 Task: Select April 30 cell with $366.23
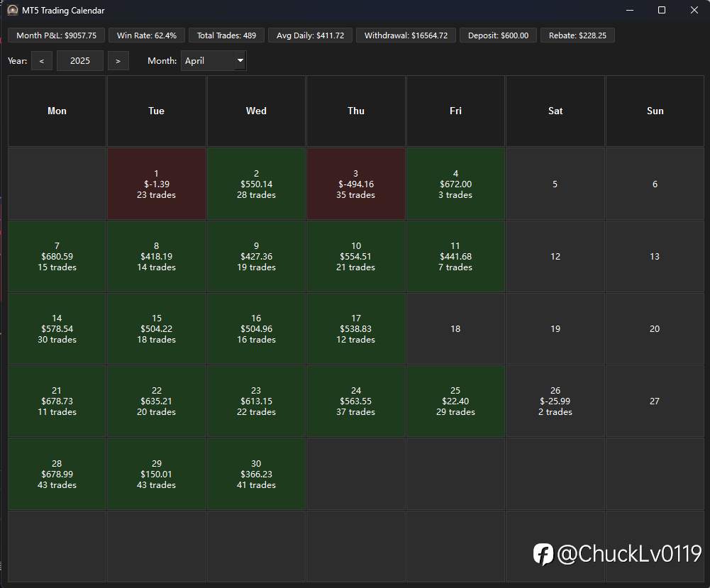coord(256,474)
